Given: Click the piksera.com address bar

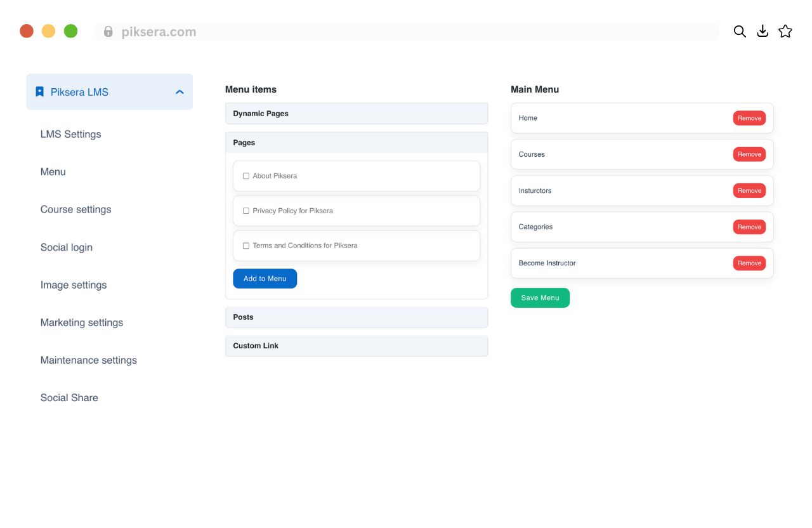Looking at the screenshot, I should click(406, 32).
